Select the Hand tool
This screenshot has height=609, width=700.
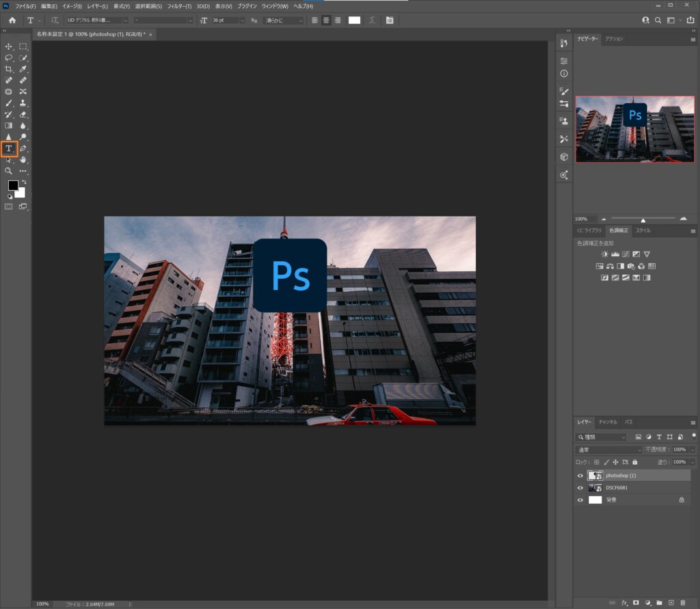(23, 159)
